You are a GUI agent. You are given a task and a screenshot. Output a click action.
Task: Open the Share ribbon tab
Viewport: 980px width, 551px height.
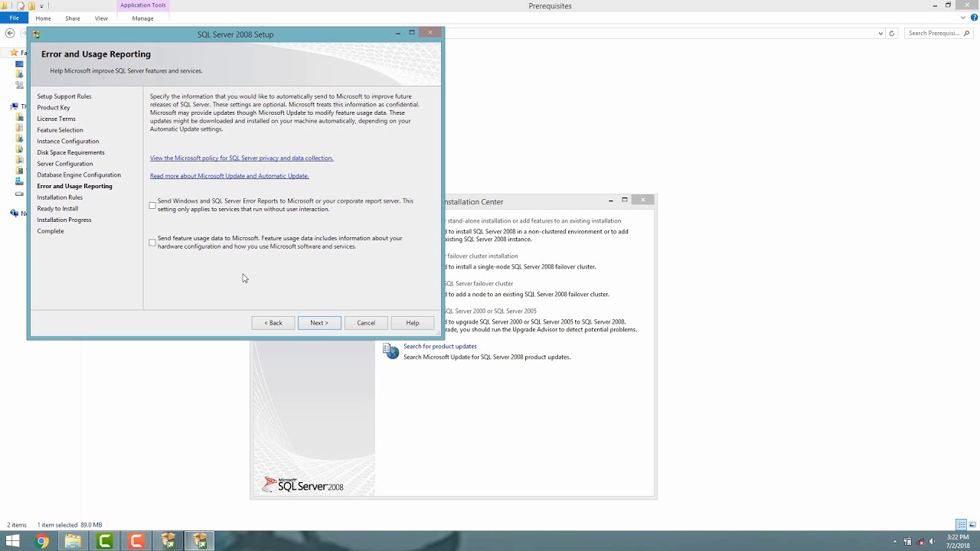[73, 18]
